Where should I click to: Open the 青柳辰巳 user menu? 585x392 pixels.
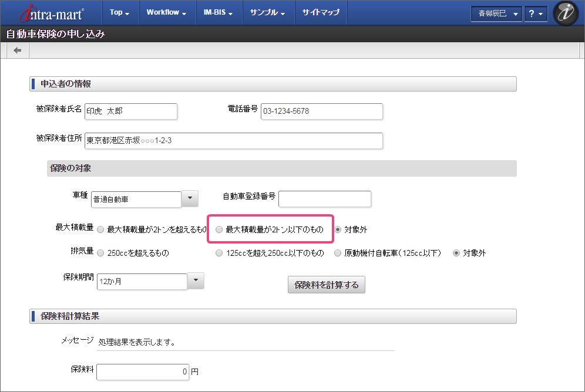496,13
